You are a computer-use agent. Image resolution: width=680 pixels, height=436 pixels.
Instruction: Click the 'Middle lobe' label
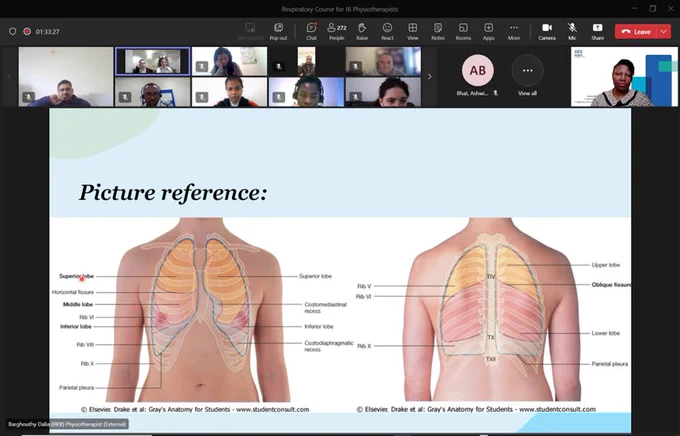pos(78,304)
